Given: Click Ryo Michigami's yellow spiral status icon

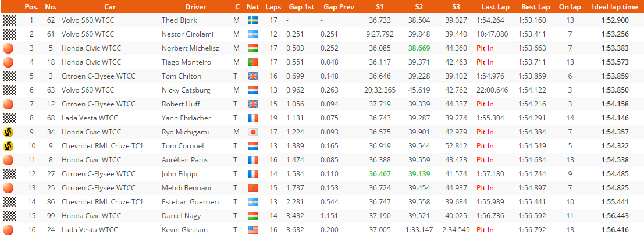Looking at the screenshot, I should 8,132.
